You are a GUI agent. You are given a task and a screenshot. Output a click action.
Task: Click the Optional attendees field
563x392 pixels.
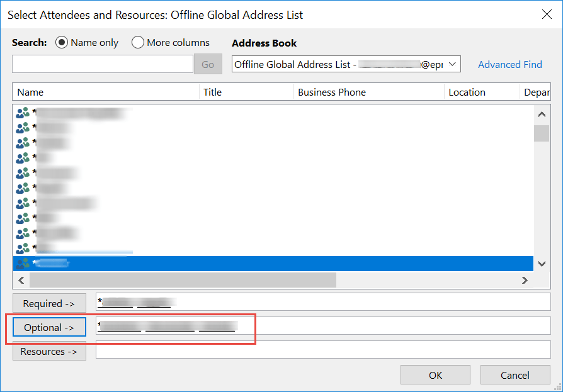tap(323, 326)
